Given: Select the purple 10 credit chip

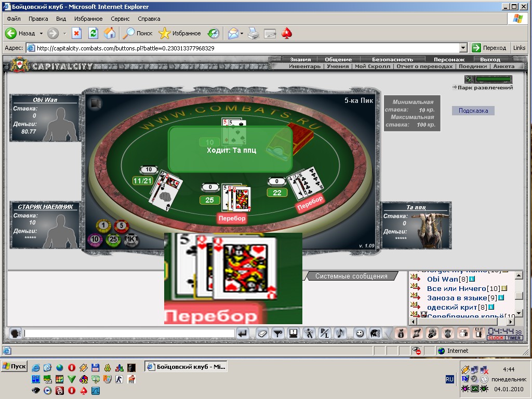Looking at the screenshot, I should tap(95, 240).
